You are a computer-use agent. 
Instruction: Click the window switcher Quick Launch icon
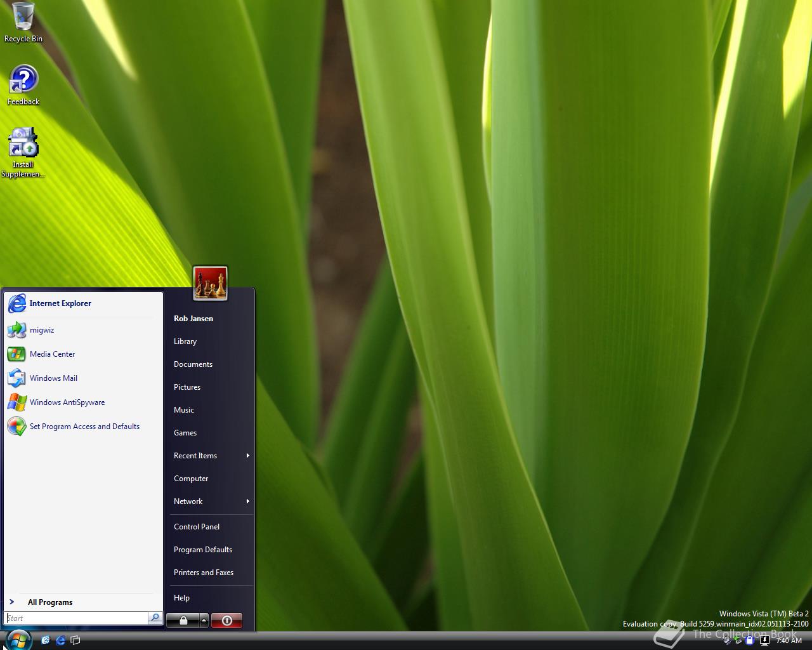point(75,640)
